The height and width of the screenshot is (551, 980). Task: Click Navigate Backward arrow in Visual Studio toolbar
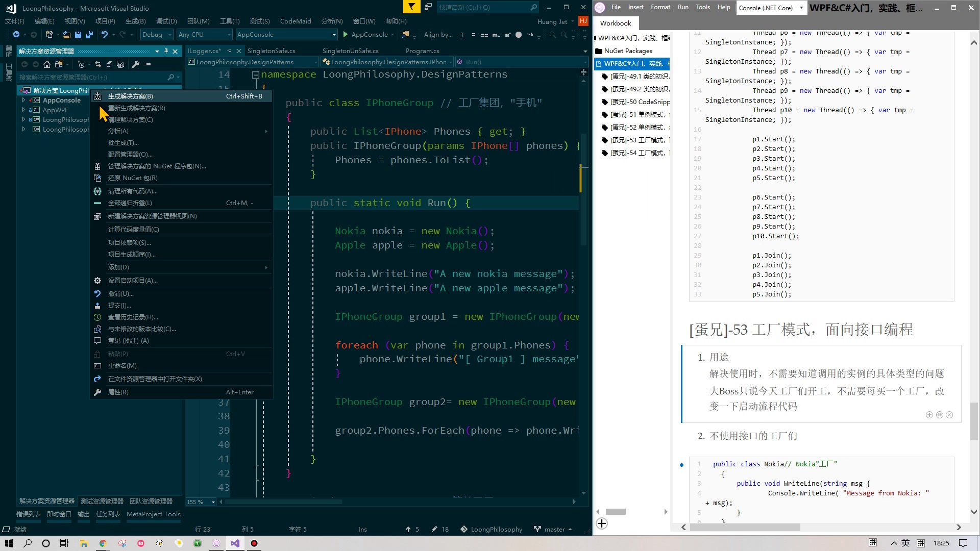16,35
